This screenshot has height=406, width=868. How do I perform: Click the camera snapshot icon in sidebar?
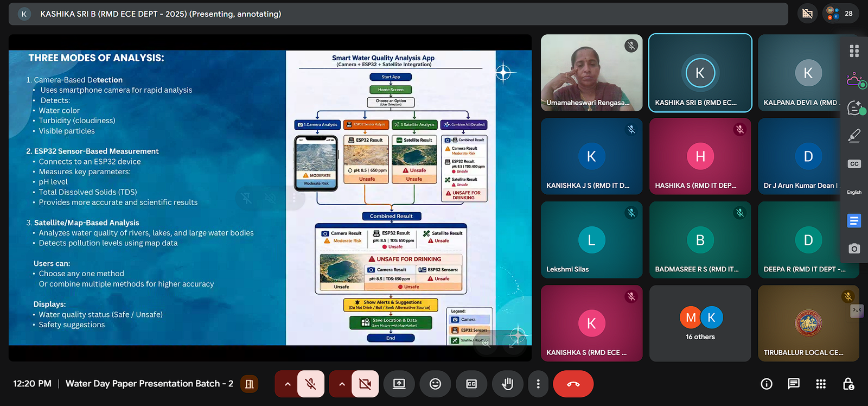854,249
